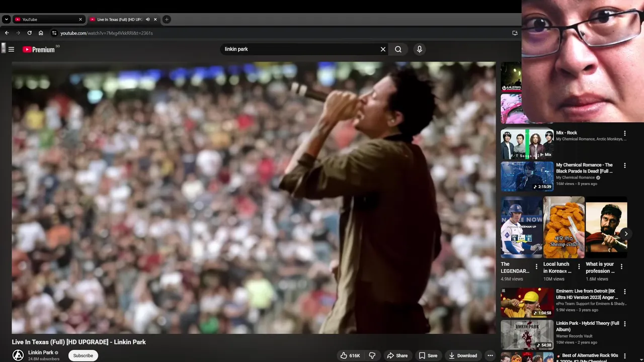Open My Chemical Romance Black Parade title

(585, 168)
